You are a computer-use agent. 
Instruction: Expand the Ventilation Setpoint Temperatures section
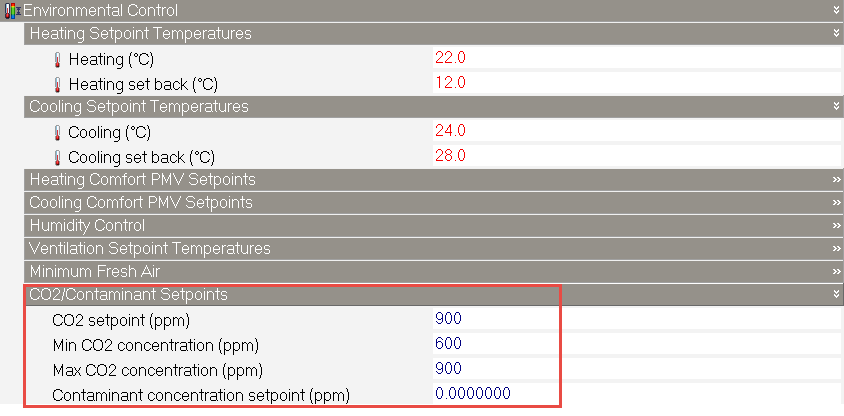[834, 249]
